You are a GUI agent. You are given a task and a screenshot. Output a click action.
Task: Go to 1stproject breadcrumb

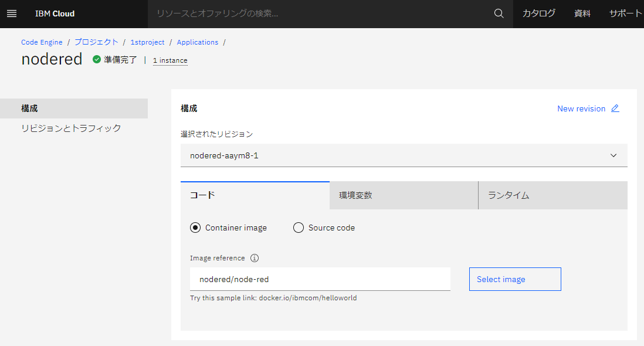[147, 42]
